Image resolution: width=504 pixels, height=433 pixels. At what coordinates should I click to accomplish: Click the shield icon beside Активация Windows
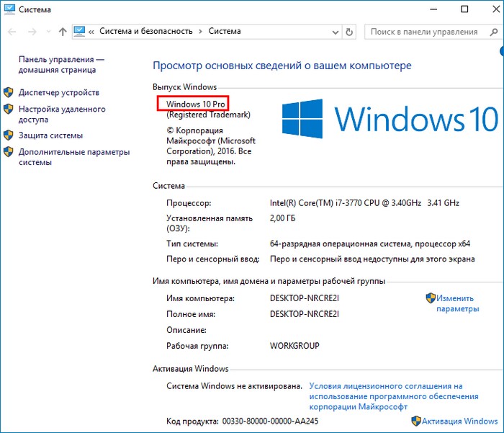click(x=416, y=421)
